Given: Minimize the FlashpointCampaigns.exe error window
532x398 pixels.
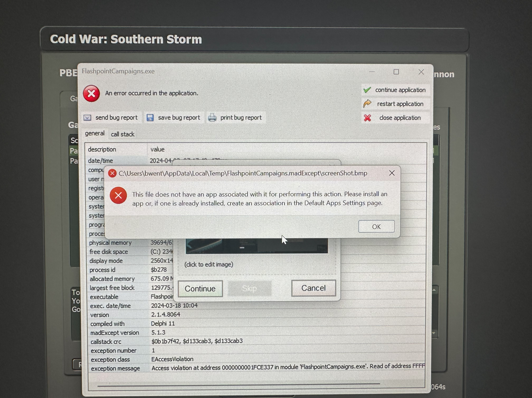Looking at the screenshot, I should coord(372,72).
